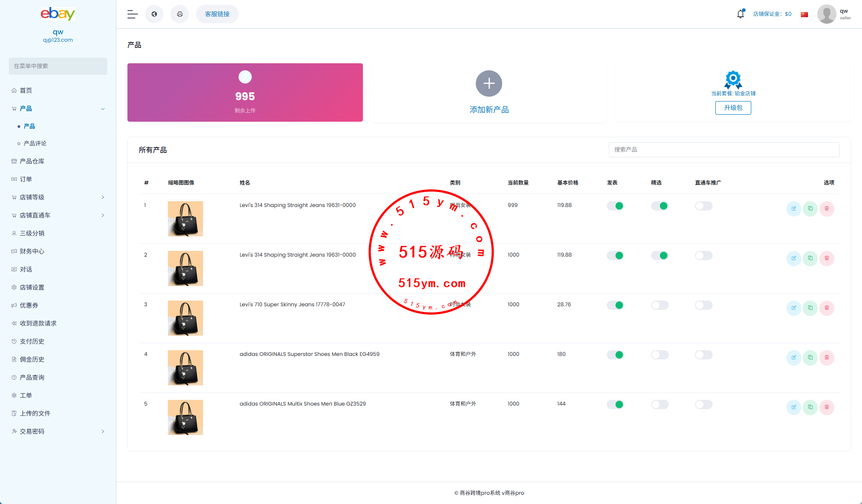Open 产品评论 submenu item
The image size is (862, 504).
click(x=35, y=144)
